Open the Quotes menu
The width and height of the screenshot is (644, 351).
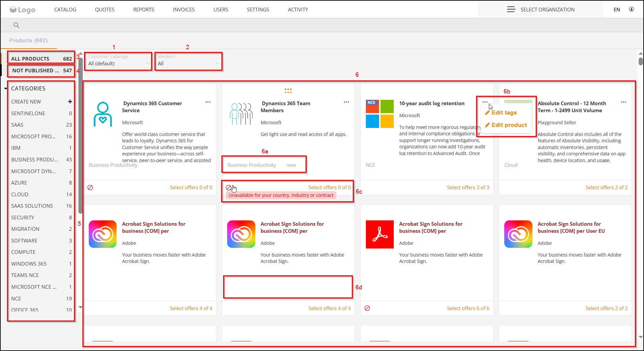105,9
